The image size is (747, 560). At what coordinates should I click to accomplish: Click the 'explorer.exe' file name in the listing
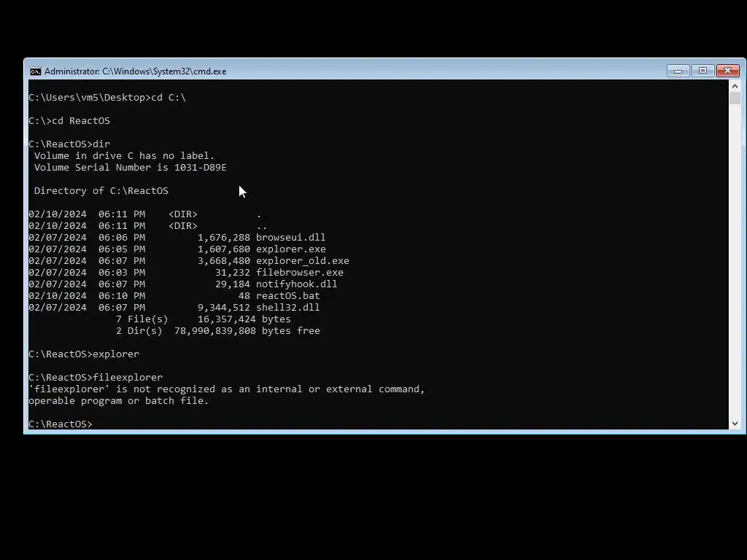point(290,249)
